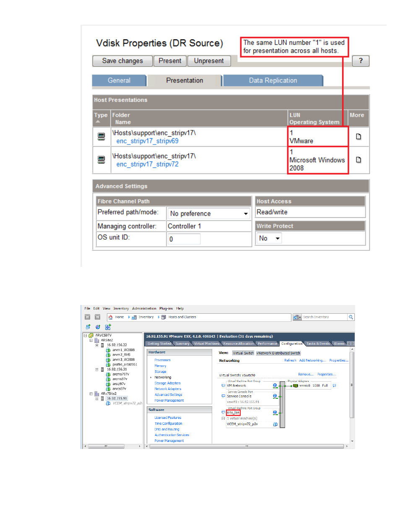Click the Add Networking link

(x=312, y=360)
